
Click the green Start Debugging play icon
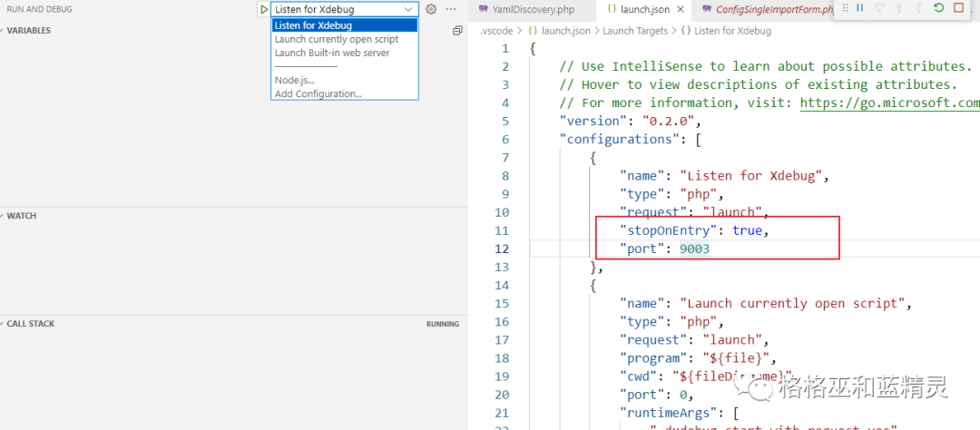click(x=264, y=9)
